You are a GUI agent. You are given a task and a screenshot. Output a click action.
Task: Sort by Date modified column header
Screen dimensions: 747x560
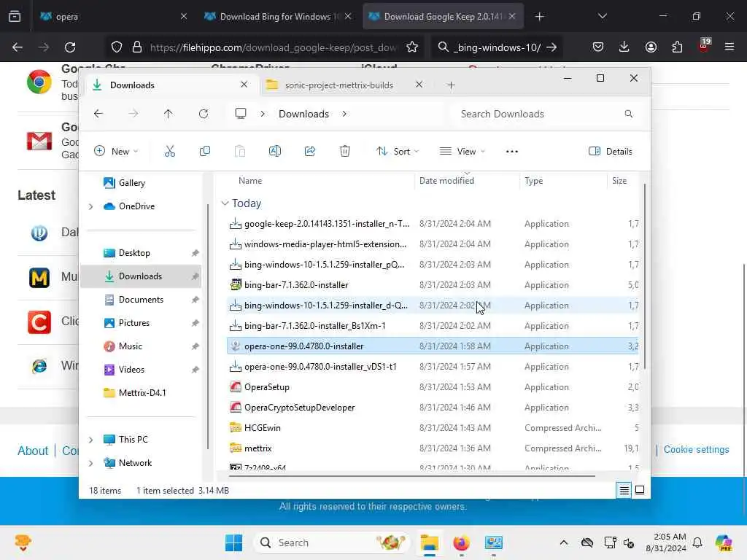[446, 181]
